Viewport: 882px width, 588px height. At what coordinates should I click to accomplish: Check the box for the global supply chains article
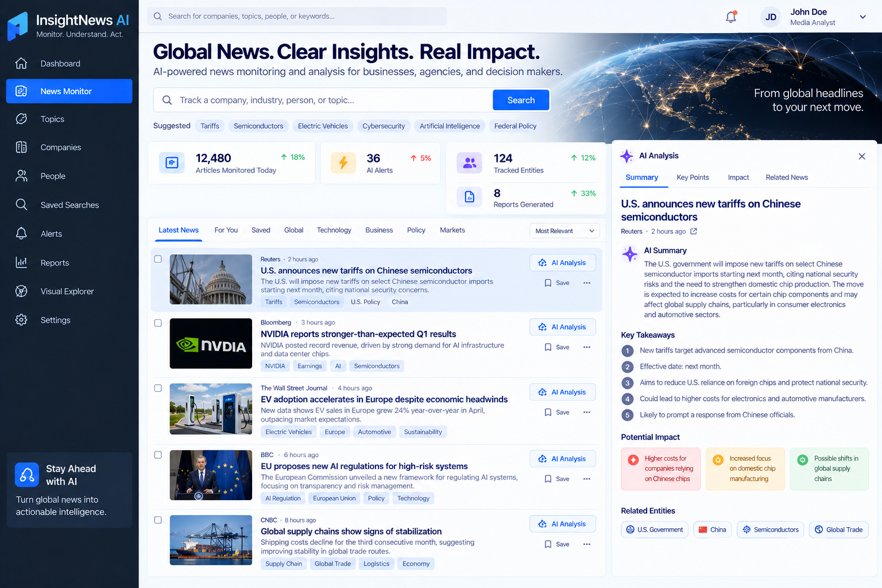pyautogui.click(x=158, y=520)
